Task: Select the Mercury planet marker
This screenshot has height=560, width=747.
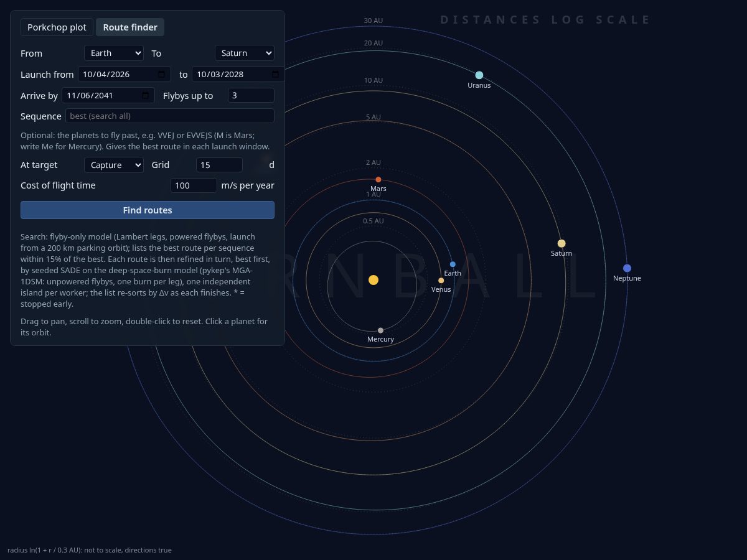Action: 380,330
